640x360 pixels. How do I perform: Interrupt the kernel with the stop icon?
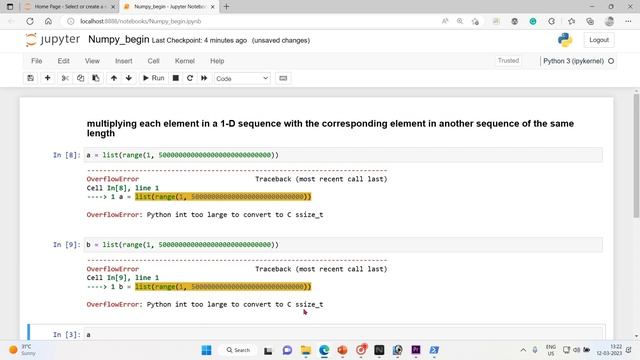(176, 78)
